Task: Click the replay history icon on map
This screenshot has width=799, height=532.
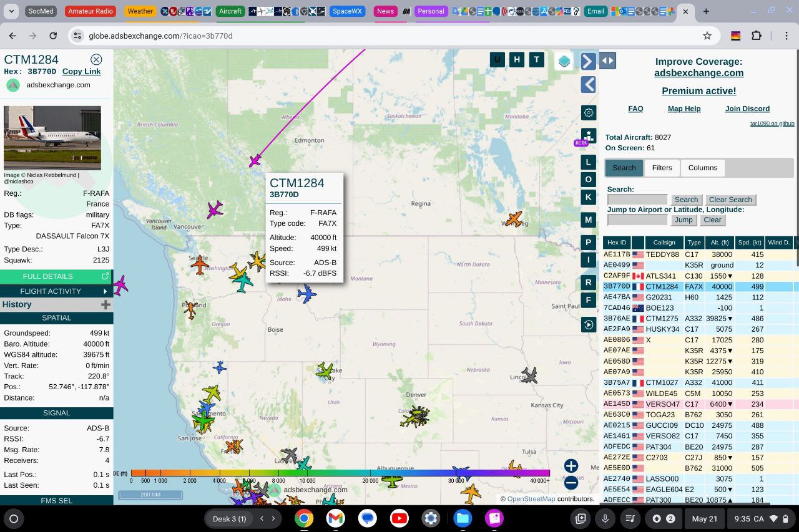Action: pos(588,325)
